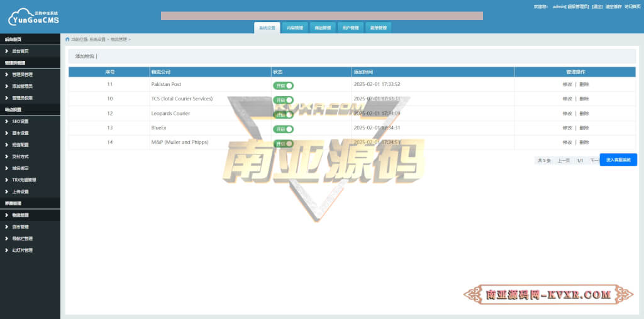Click the arrow icon beside 支付方式
The width and height of the screenshot is (644, 319).
pyautogui.click(x=7, y=156)
